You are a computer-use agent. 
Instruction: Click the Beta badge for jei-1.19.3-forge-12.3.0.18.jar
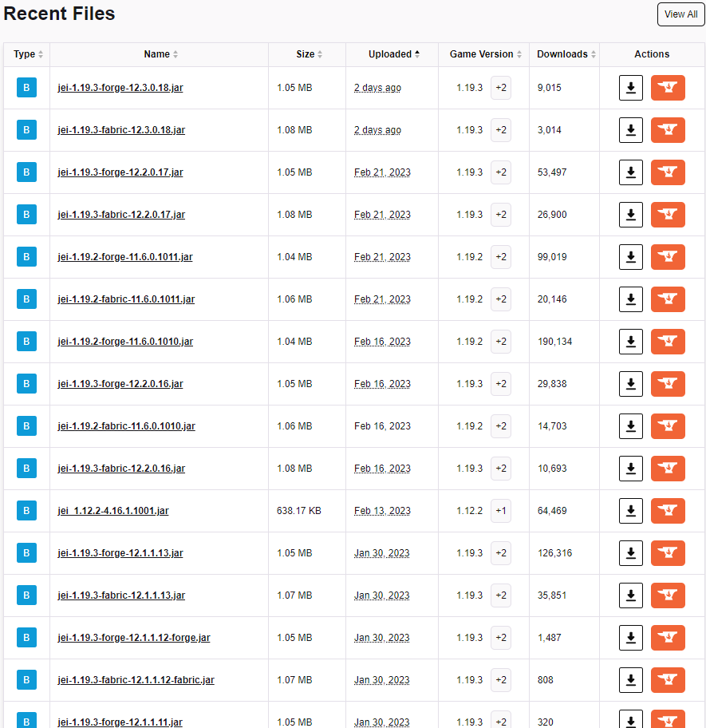tap(26, 88)
